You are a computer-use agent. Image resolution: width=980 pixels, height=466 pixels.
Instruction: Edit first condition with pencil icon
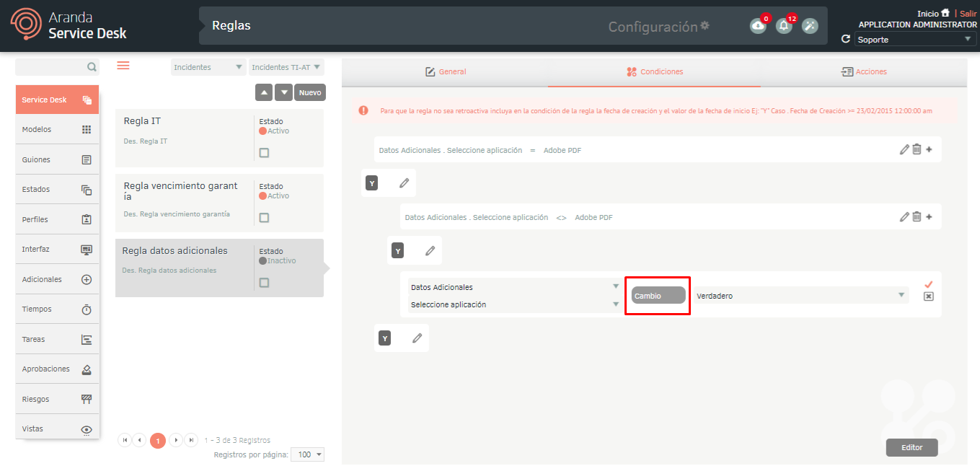[x=904, y=149]
